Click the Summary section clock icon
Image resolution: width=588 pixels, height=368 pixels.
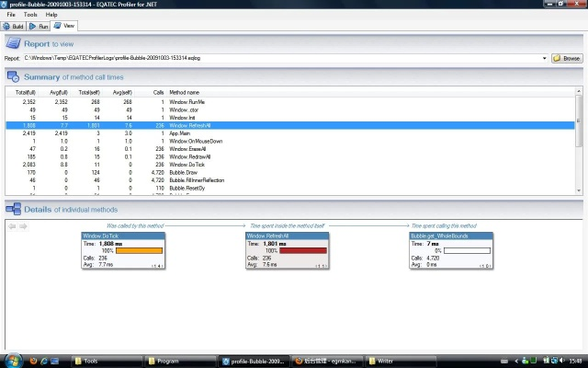click(13, 77)
